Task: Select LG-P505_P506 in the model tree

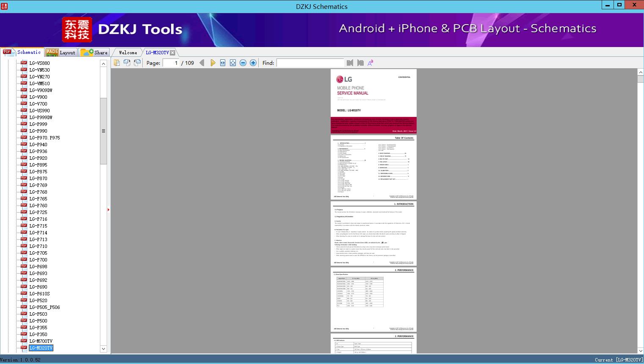Action: (44, 307)
